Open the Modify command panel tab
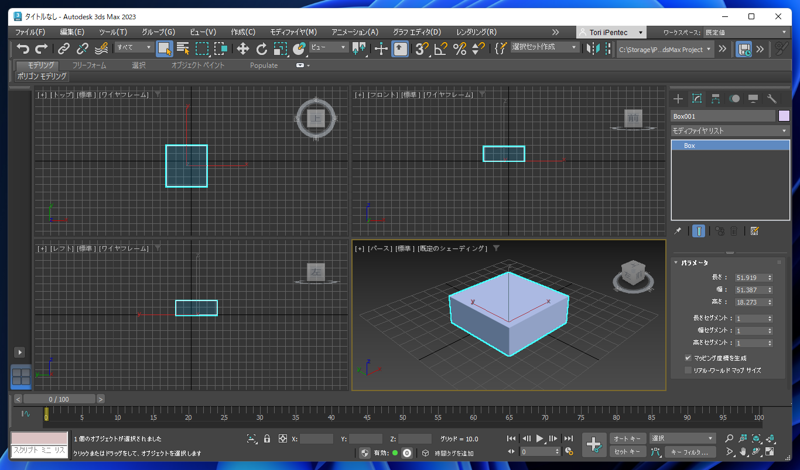This screenshot has width=800, height=470. pyautogui.click(x=697, y=98)
